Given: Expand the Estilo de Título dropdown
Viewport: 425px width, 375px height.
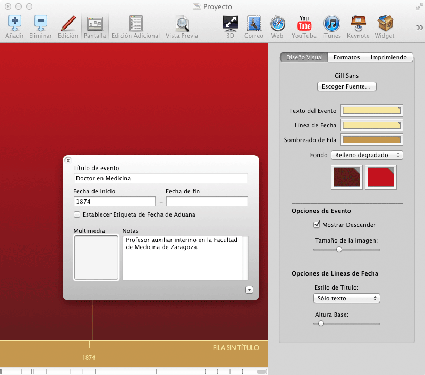Looking at the screenshot, I should coord(347,298).
